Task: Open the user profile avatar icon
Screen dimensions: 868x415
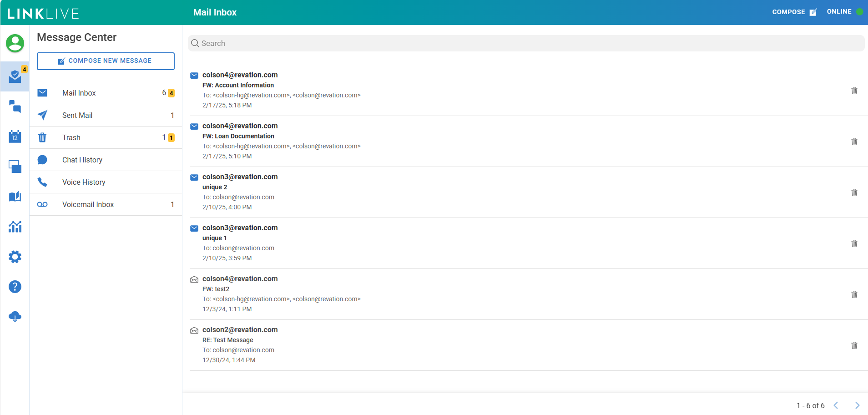Action: (x=15, y=43)
